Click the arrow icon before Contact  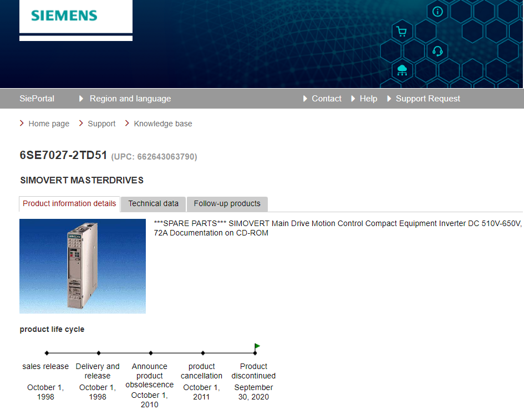(305, 99)
